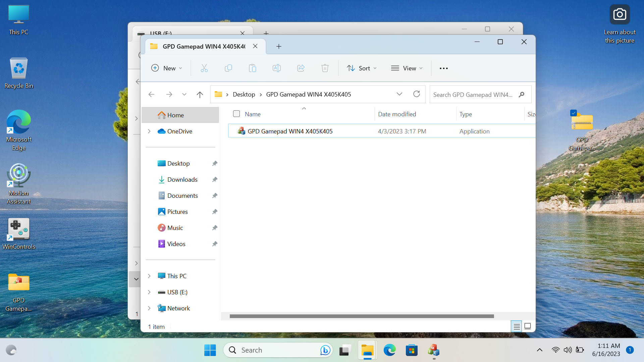Open WinControls from the desktop

click(x=19, y=229)
